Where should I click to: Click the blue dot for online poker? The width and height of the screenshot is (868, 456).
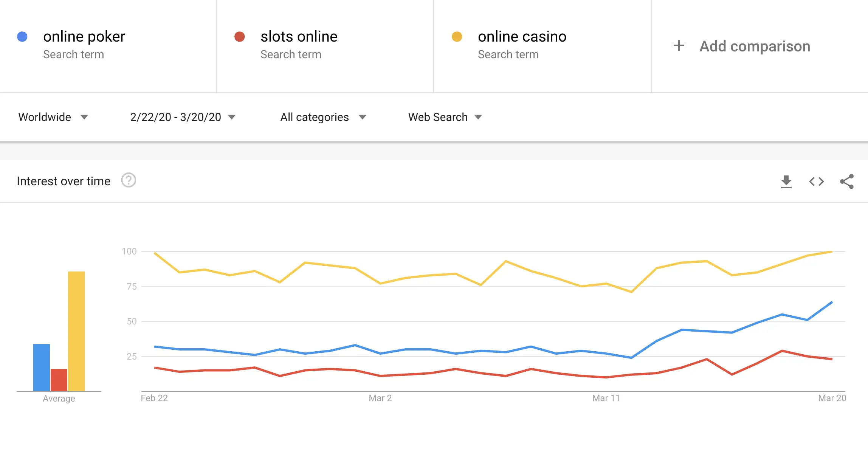[22, 37]
